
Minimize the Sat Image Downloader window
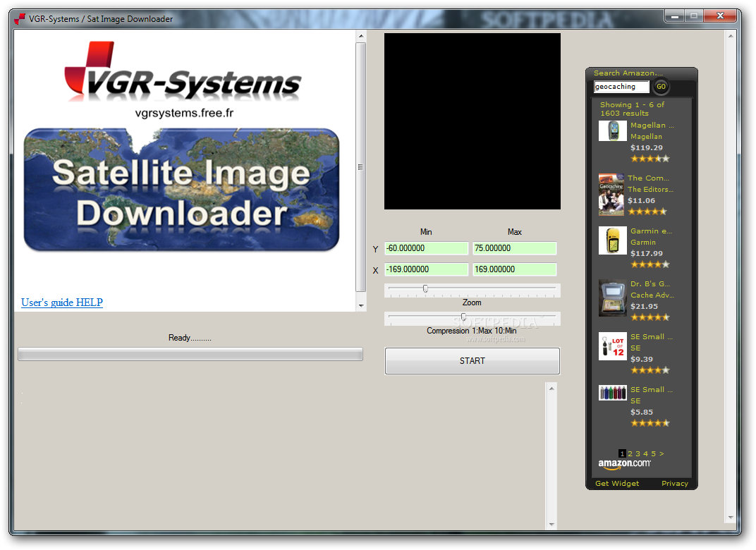coord(674,16)
